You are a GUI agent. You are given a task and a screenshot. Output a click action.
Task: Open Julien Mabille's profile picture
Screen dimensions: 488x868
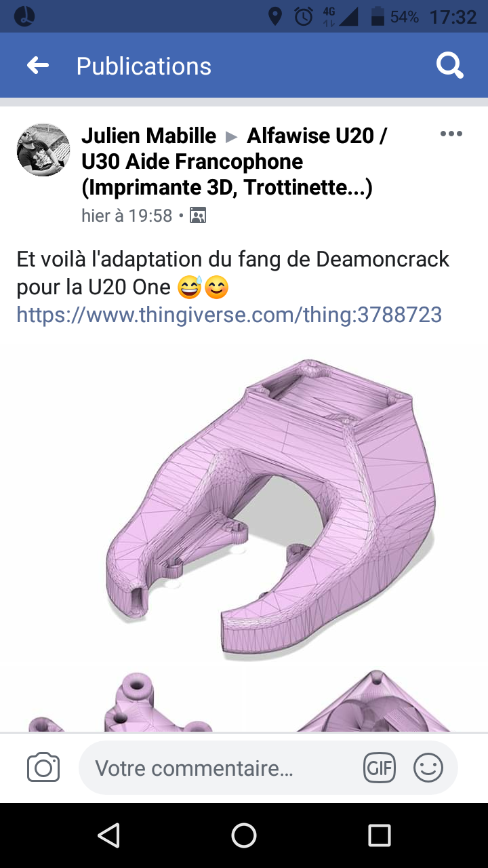pos(43,150)
